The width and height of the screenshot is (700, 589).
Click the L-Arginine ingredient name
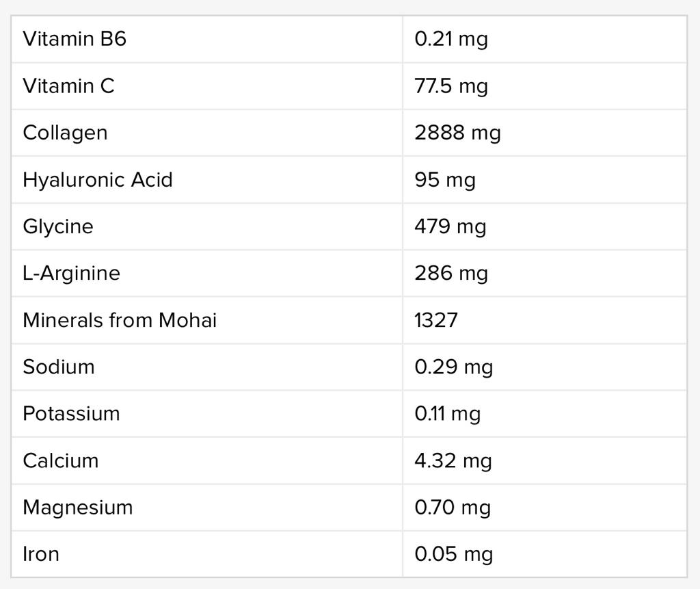71,273
